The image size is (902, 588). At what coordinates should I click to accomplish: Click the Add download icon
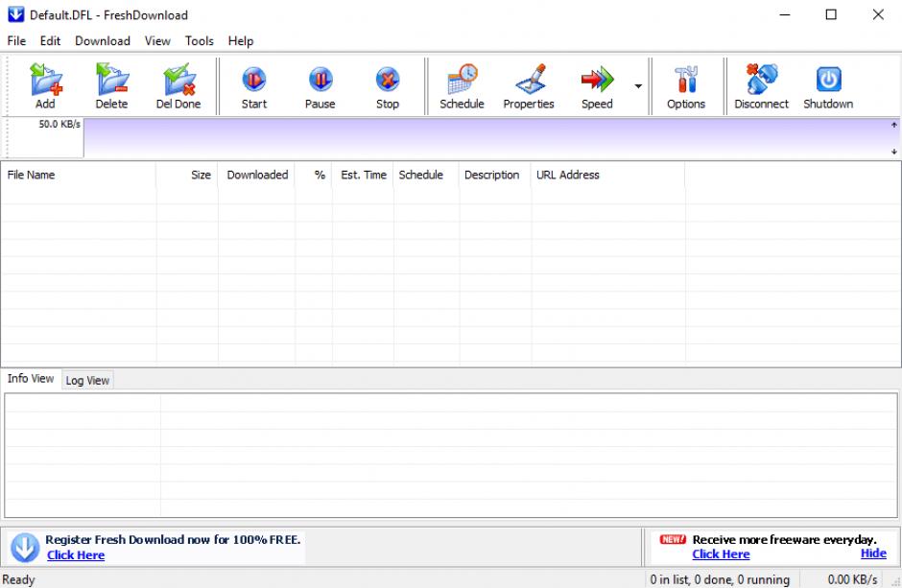click(x=46, y=80)
